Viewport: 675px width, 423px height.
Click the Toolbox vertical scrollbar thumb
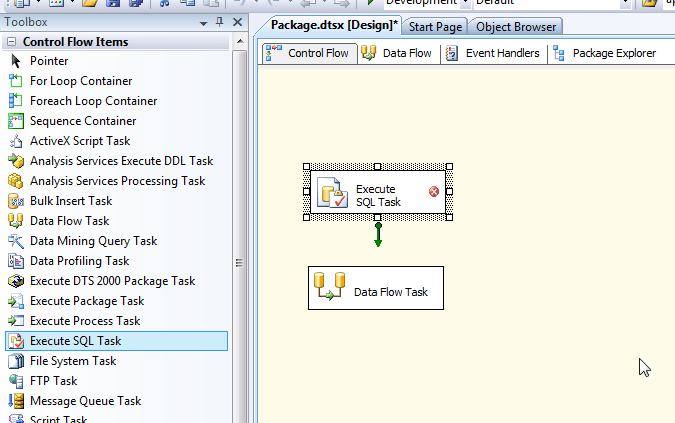(240, 262)
